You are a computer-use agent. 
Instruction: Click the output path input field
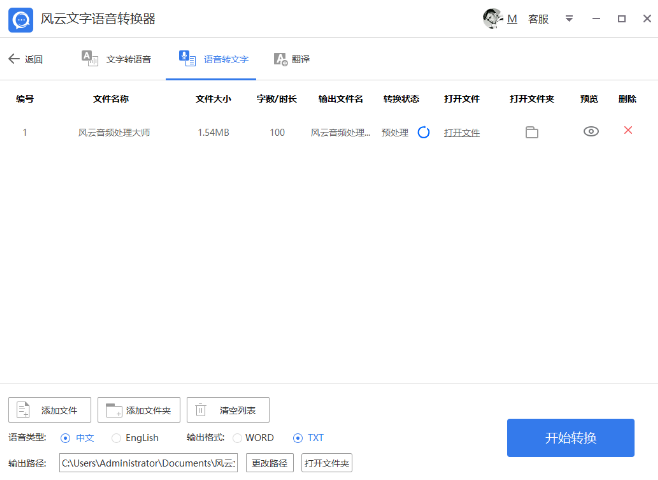coord(148,463)
